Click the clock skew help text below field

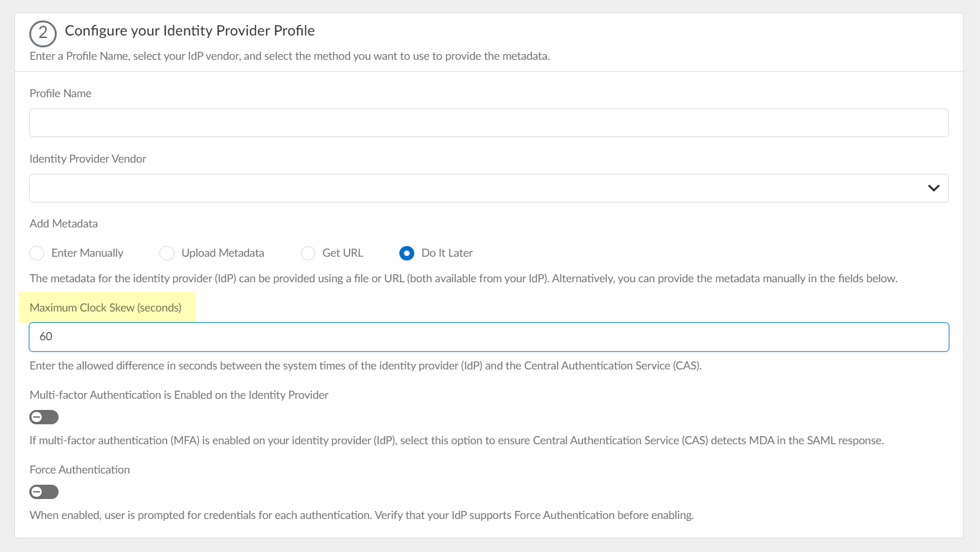coord(365,366)
